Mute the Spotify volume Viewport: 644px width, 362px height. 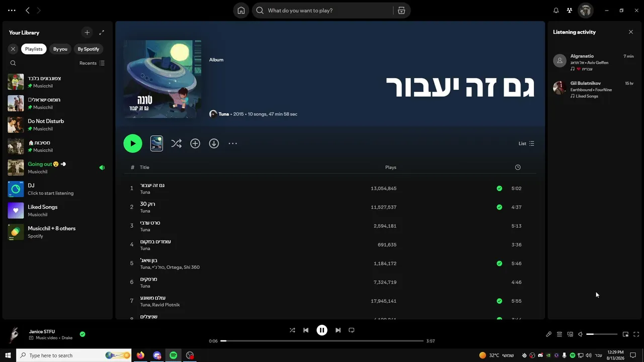tap(580, 334)
